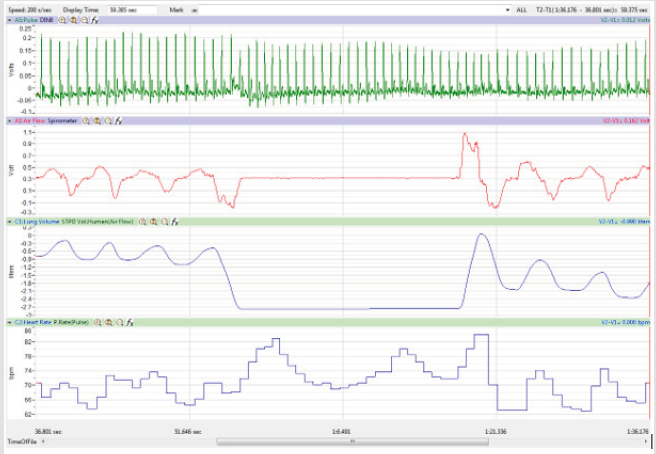The image size is (656, 454).
Task: Click AutoScale icon on Pulse channel
Action: [74, 19]
